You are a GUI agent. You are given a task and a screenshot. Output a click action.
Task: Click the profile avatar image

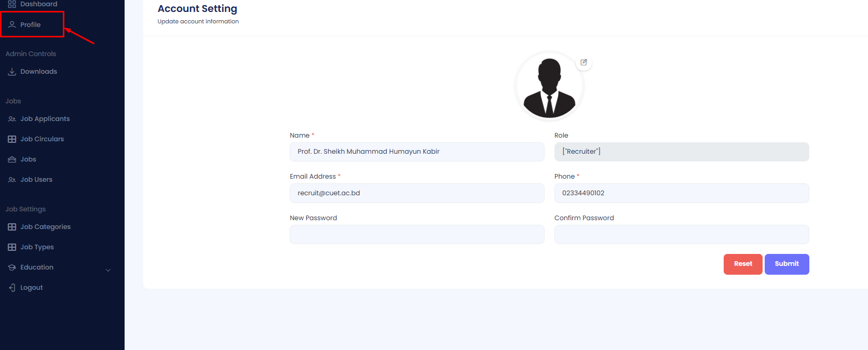coord(549,87)
